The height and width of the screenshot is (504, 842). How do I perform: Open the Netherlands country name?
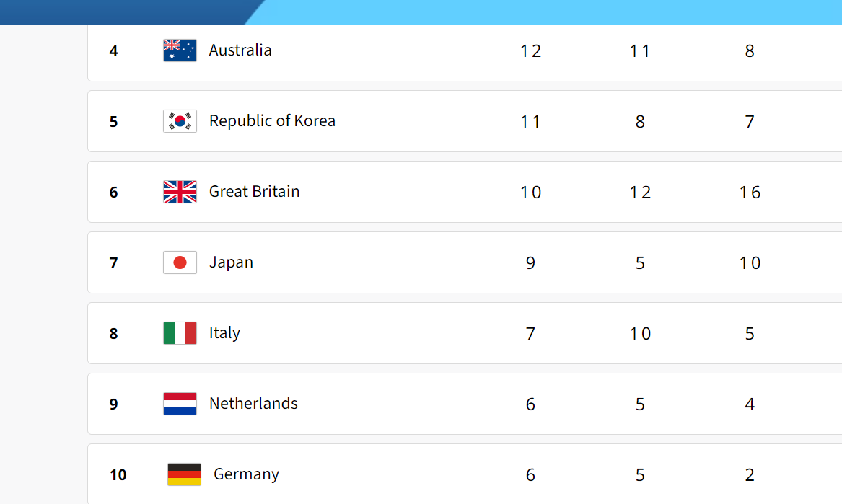point(253,404)
